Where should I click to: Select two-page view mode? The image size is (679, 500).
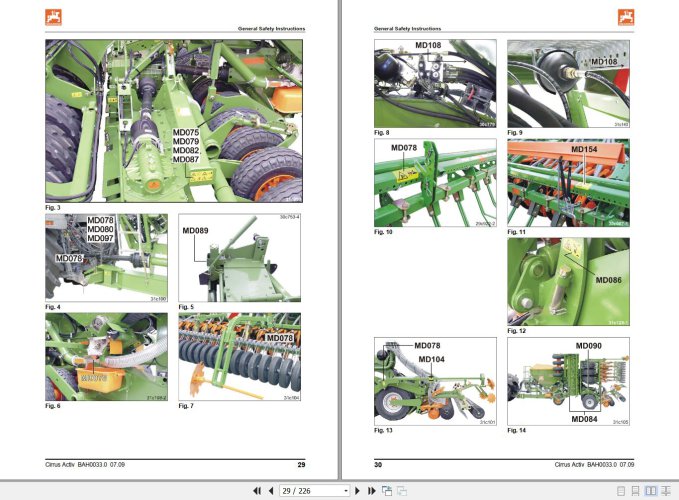tap(650, 491)
